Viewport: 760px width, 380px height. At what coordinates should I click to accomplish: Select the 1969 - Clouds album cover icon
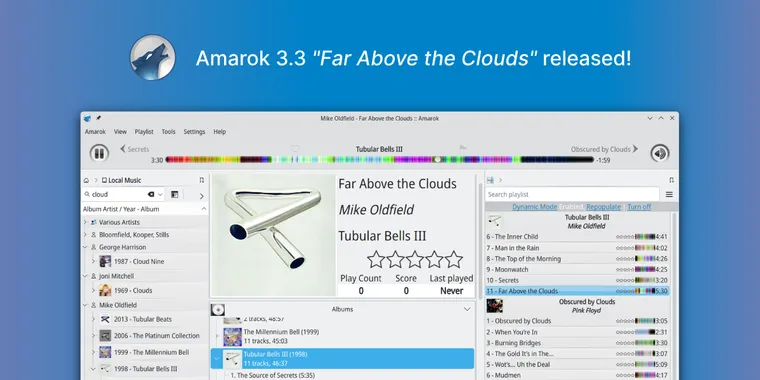coord(105,290)
